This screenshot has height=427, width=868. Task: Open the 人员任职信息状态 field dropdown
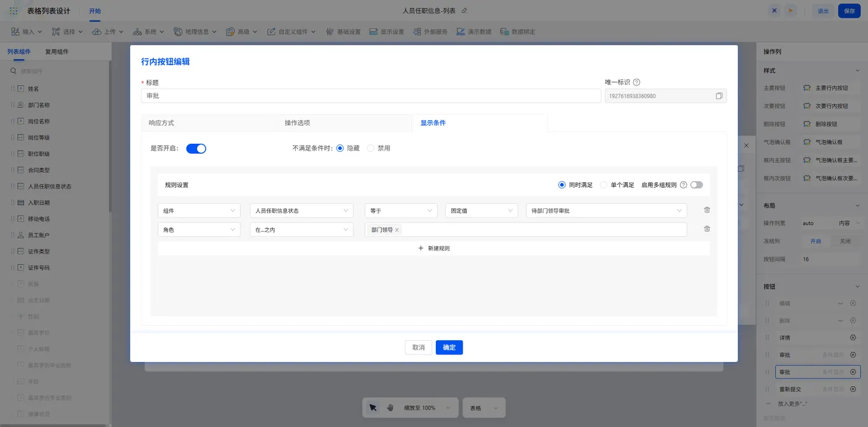[301, 211]
